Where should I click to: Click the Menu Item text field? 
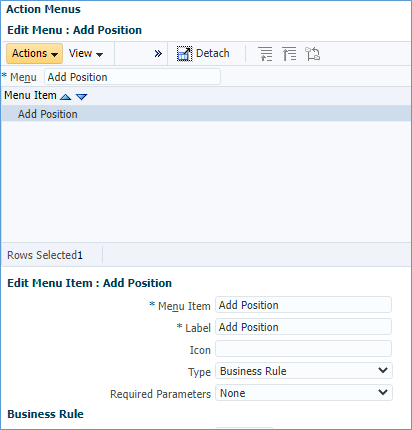(x=303, y=305)
